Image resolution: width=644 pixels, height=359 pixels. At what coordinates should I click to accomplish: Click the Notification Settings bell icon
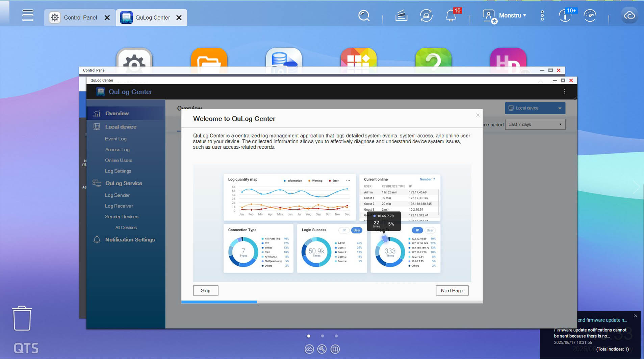click(x=97, y=240)
